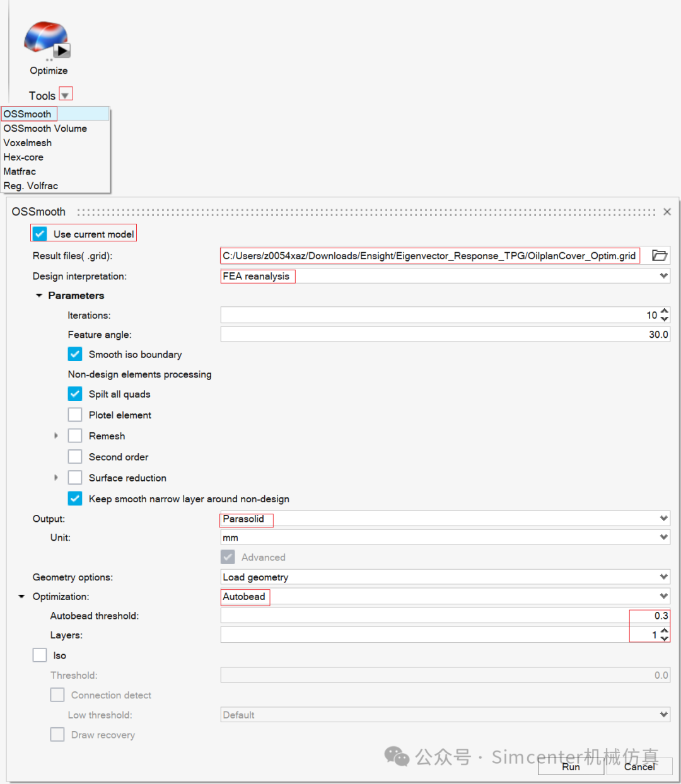Click the Result files path field

tap(430, 255)
